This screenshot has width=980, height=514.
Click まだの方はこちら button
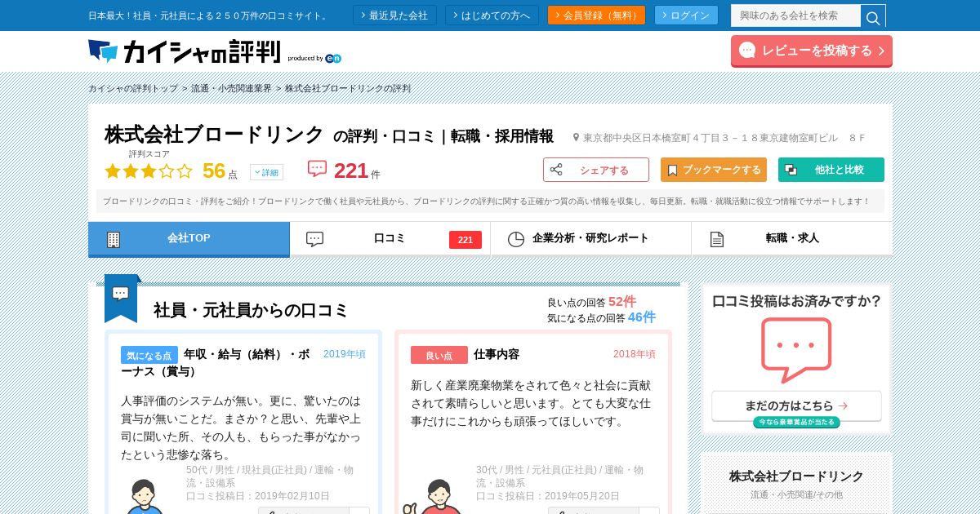tap(796, 405)
